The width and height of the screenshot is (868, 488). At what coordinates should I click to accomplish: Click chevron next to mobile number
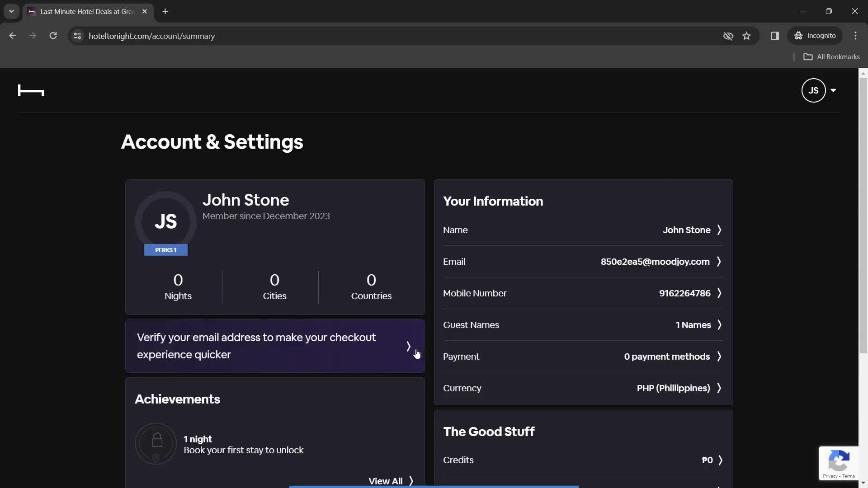719,293
